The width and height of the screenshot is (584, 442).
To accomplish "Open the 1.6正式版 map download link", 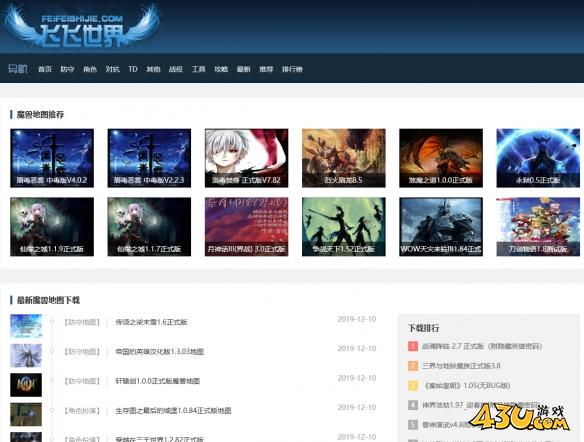I will tap(151, 322).
